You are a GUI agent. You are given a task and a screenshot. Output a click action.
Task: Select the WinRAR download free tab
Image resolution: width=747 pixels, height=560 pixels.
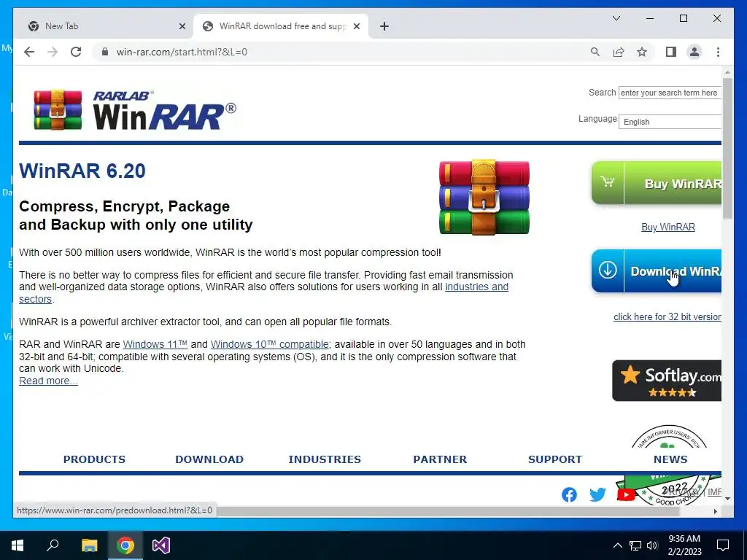click(x=281, y=26)
